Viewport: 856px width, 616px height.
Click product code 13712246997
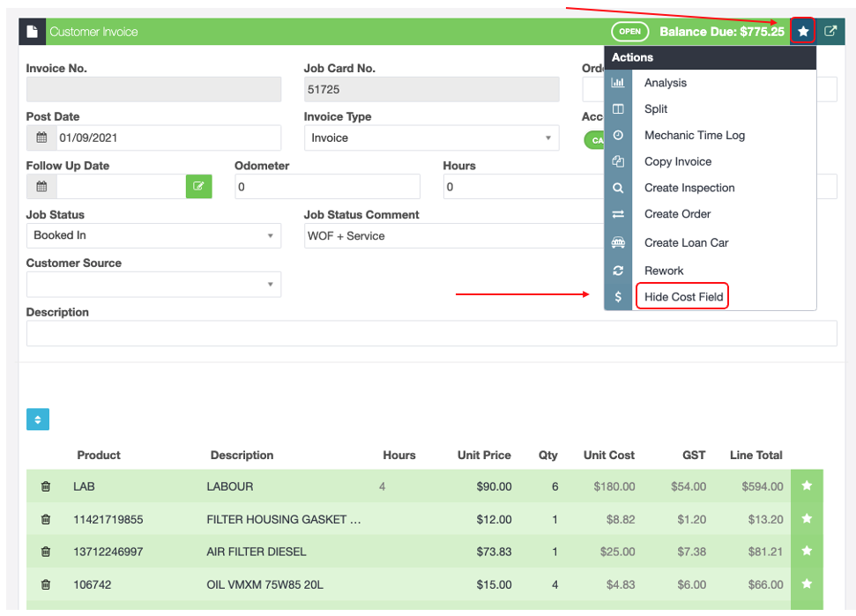(108, 552)
